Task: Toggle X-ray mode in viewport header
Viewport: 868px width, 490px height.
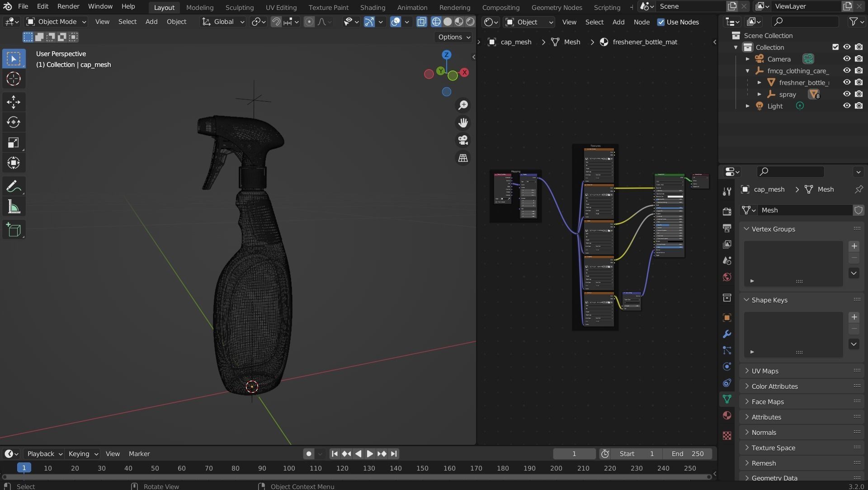Action: click(421, 22)
